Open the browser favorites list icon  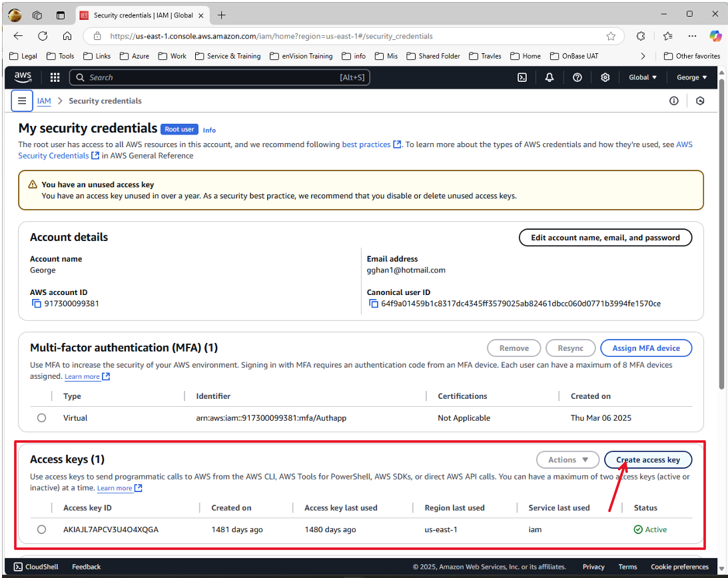click(x=667, y=36)
